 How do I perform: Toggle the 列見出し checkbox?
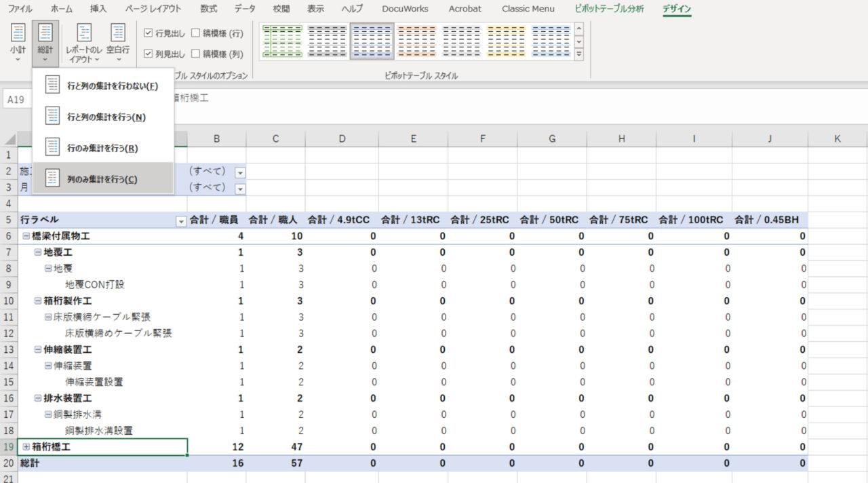point(149,54)
